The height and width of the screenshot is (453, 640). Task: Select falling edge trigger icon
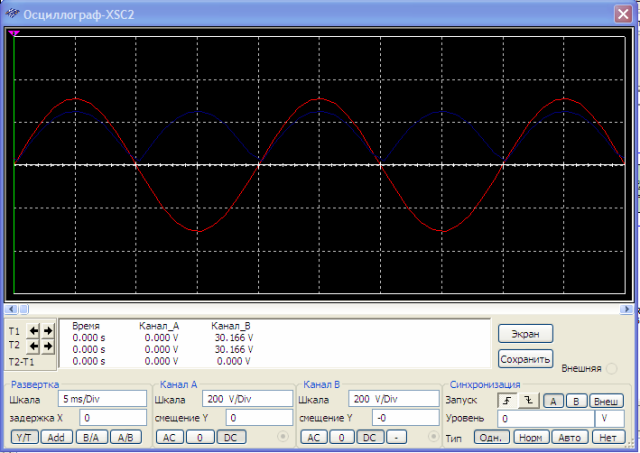coord(529,401)
